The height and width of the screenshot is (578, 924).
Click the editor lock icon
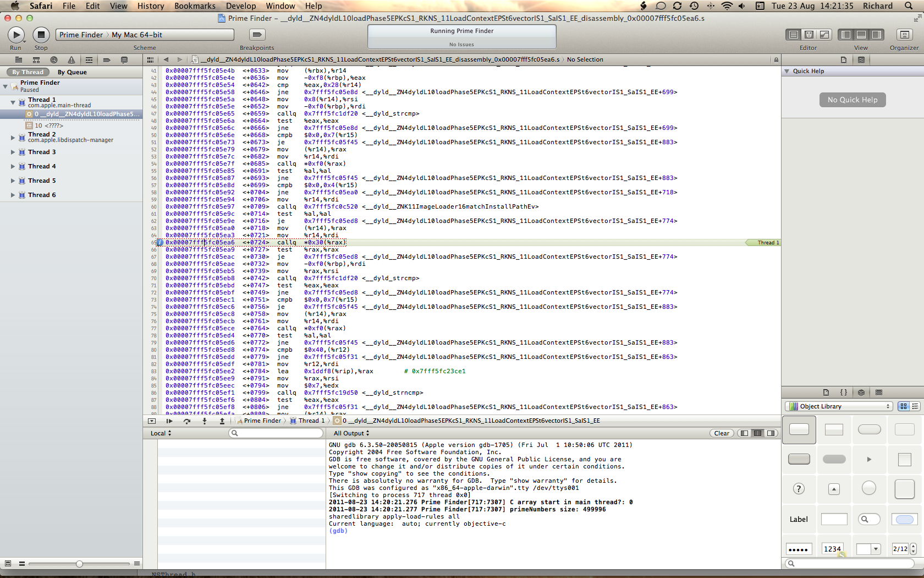[x=776, y=59]
